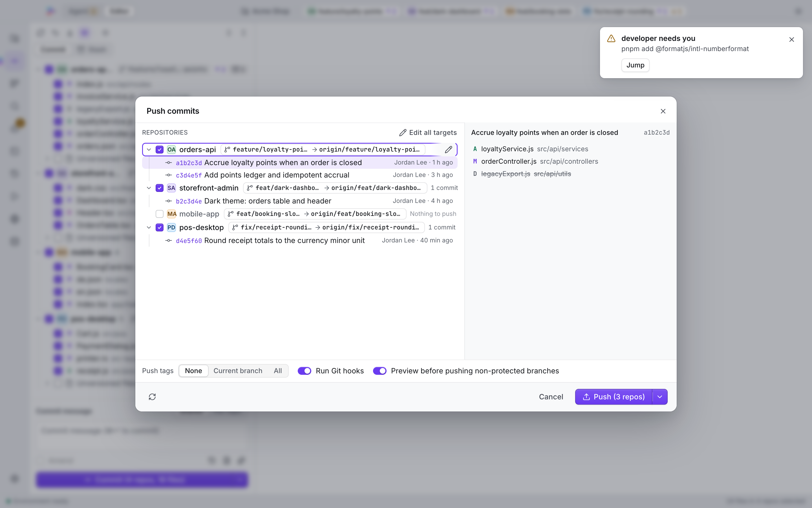Click Edit all targets
Viewport: 812px width, 508px height.
click(428, 133)
